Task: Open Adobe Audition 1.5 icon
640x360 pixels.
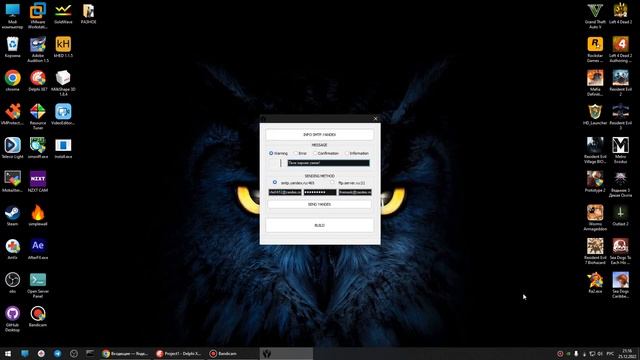Action: pyautogui.click(x=38, y=49)
